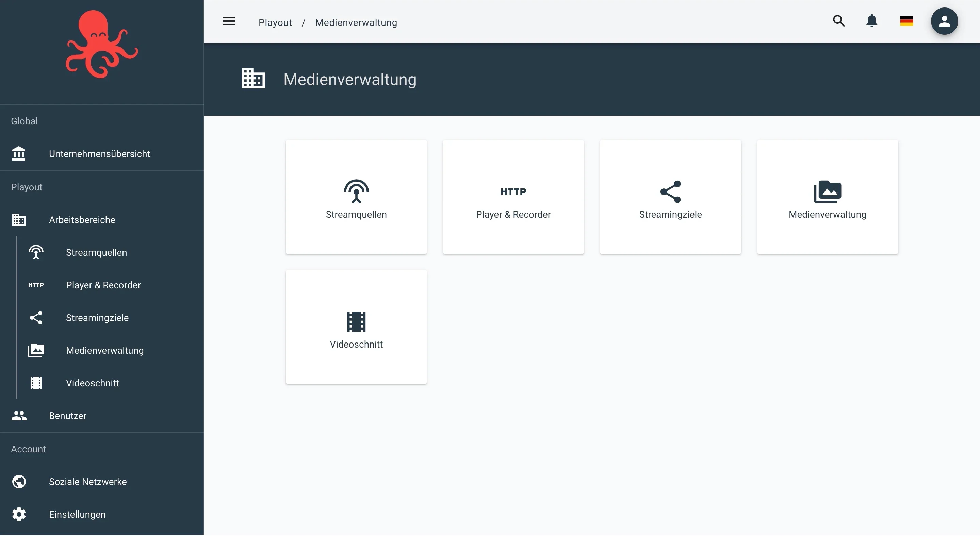The image size is (980, 536).
Task: Click the Videoschnitt film strip card icon
Action: click(x=356, y=322)
